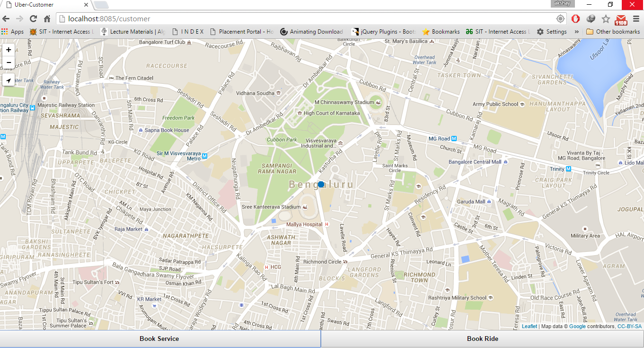The height and width of the screenshot is (348, 644).
Task: Open the jQuery Plugins bookmark
Action: coord(384,32)
